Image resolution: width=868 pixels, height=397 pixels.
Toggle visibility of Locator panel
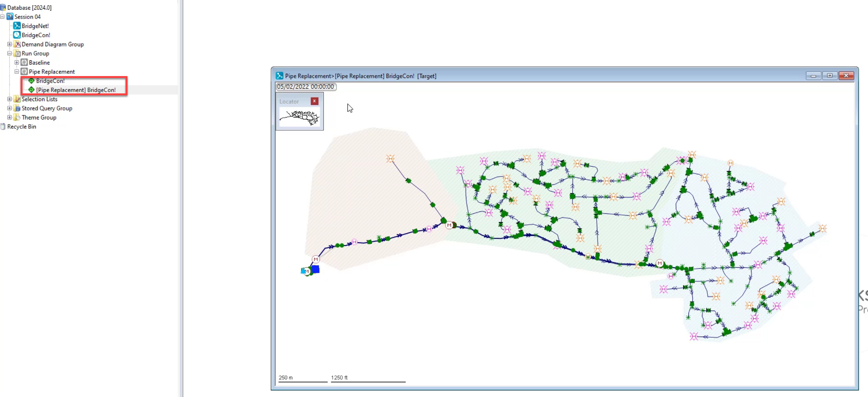click(x=315, y=101)
